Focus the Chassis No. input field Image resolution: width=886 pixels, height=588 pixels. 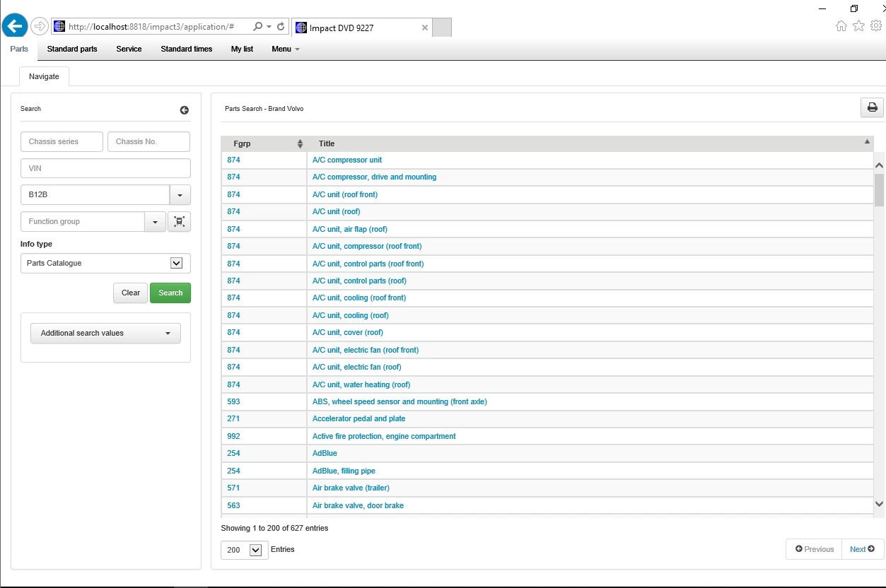(148, 141)
